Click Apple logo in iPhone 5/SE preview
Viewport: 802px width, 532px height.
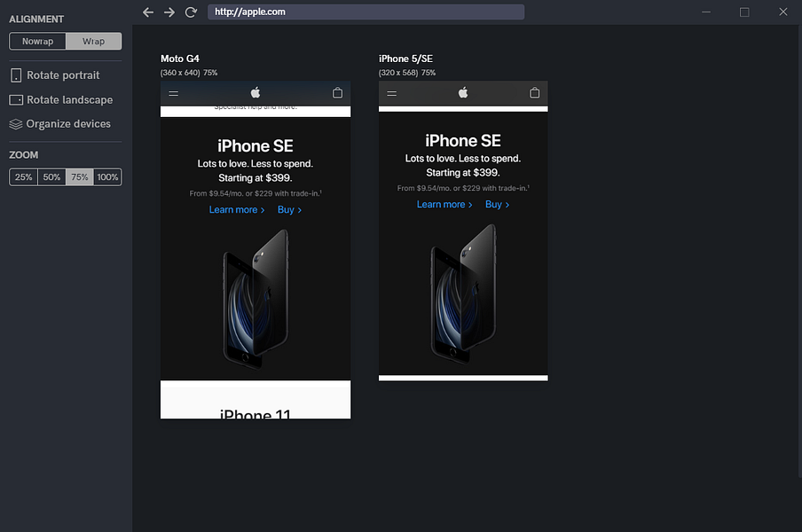pyautogui.click(x=463, y=92)
